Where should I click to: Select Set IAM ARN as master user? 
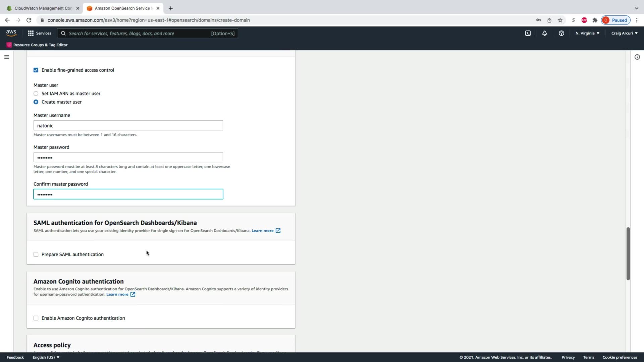tap(36, 94)
